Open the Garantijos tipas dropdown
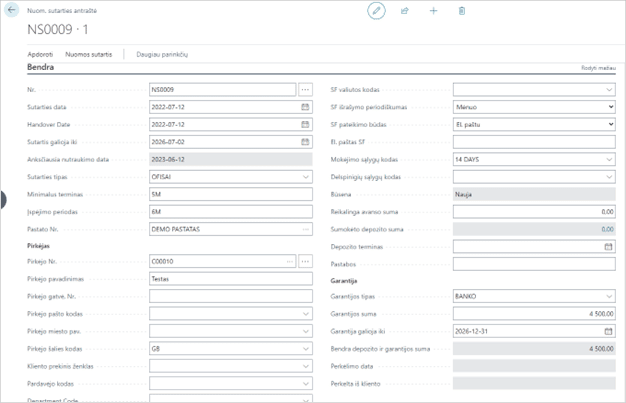 609,297
